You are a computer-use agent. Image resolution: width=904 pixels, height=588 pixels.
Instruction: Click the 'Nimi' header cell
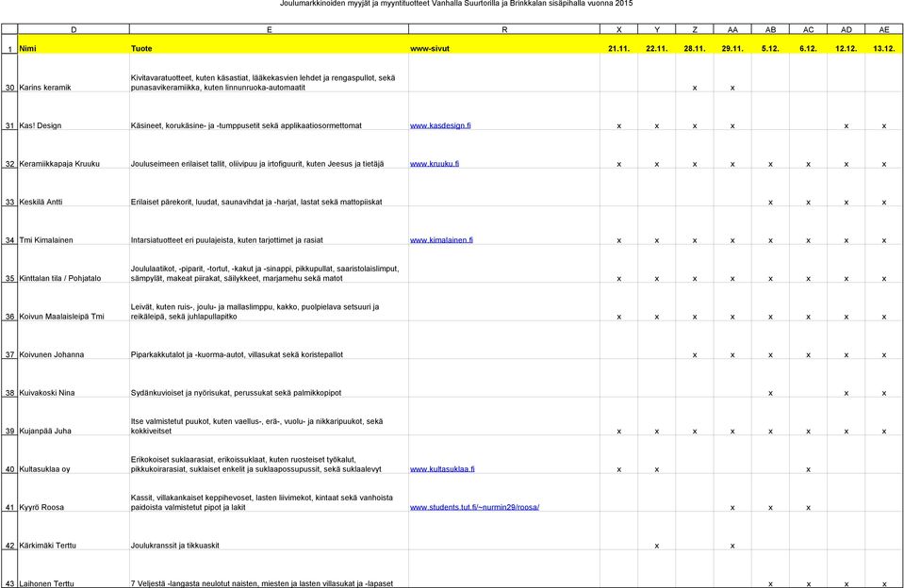[74, 43]
